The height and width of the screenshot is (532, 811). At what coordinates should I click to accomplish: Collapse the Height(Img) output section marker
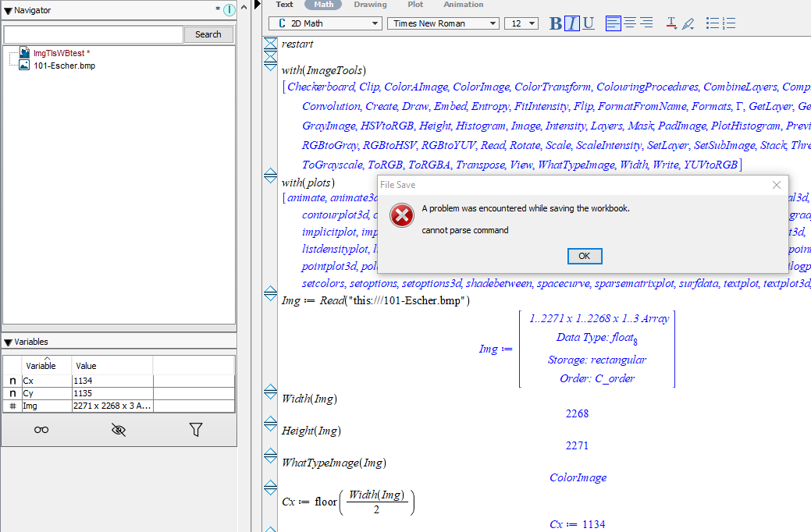[x=271, y=424]
